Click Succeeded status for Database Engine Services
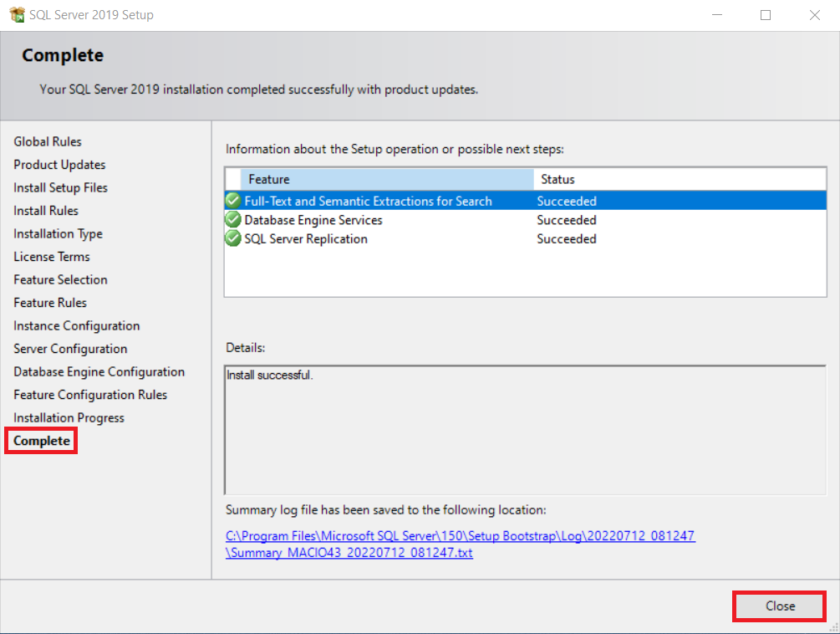This screenshot has height=634, width=840. pyautogui.click(x=567, y=220)
